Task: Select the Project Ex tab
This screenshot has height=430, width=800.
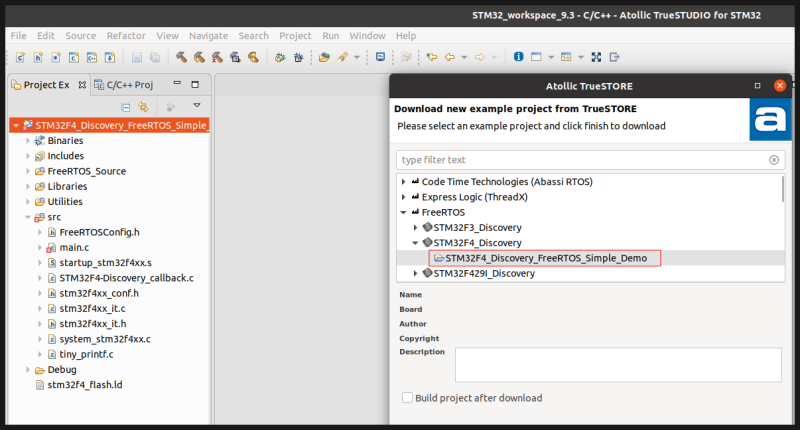Action: (x=46, y=85)
